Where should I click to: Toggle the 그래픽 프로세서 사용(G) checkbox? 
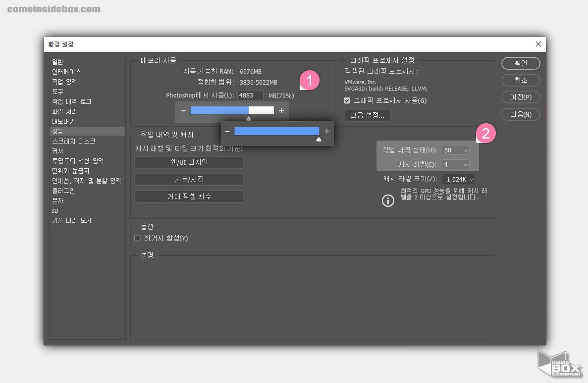click(346, 100)
